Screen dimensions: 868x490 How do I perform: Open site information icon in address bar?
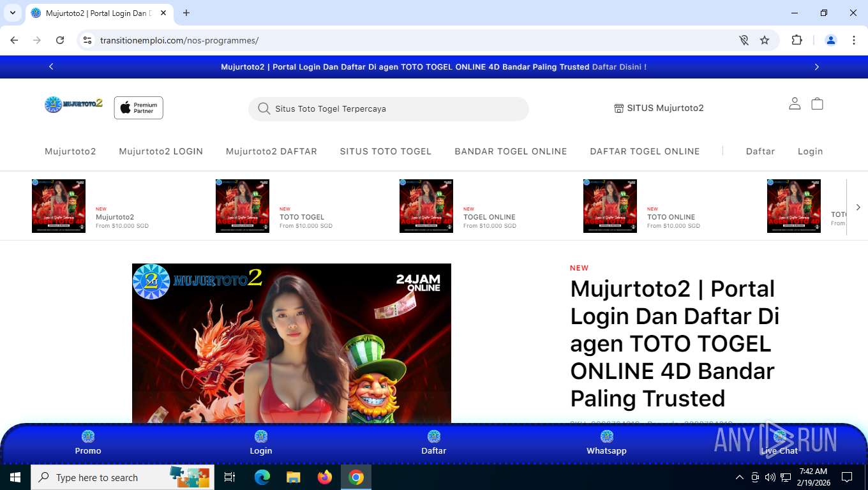tap(87, 40)
